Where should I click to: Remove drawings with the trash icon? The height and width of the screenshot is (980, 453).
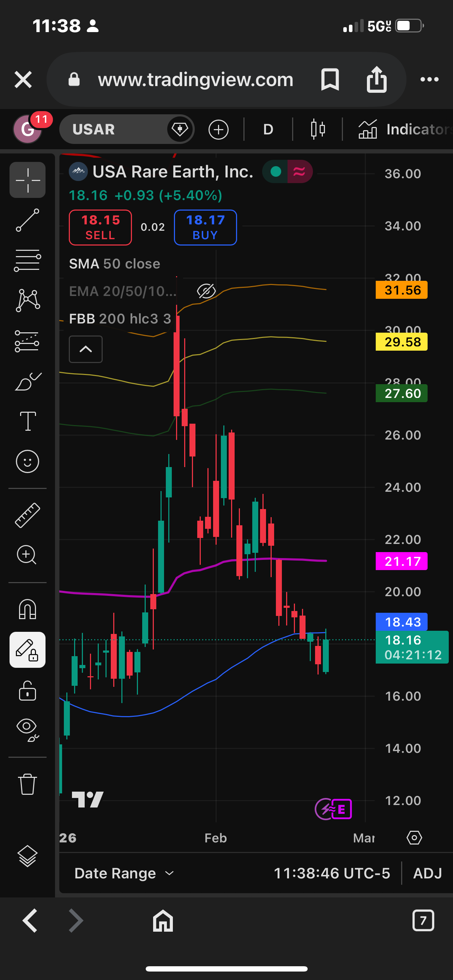pyautogui.click(x=28, y=784)
